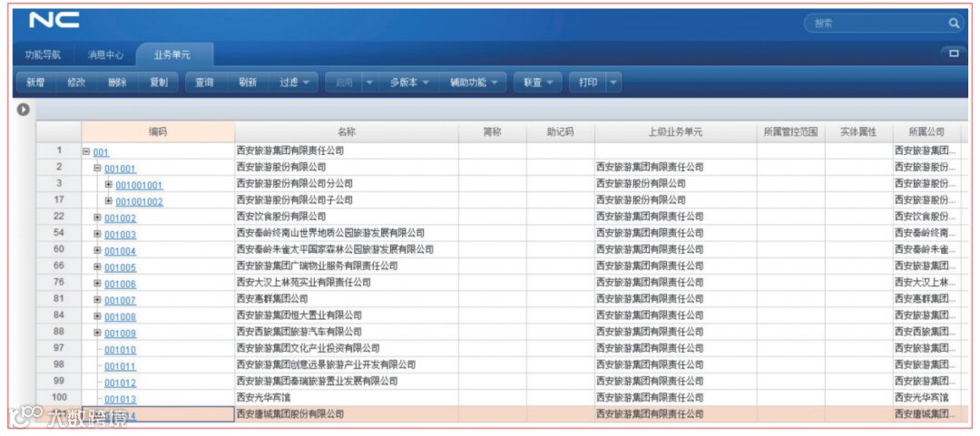Expand the side panel with arrow icon
The width and height of the screenshot is (980, 436).
coord(23,110)
